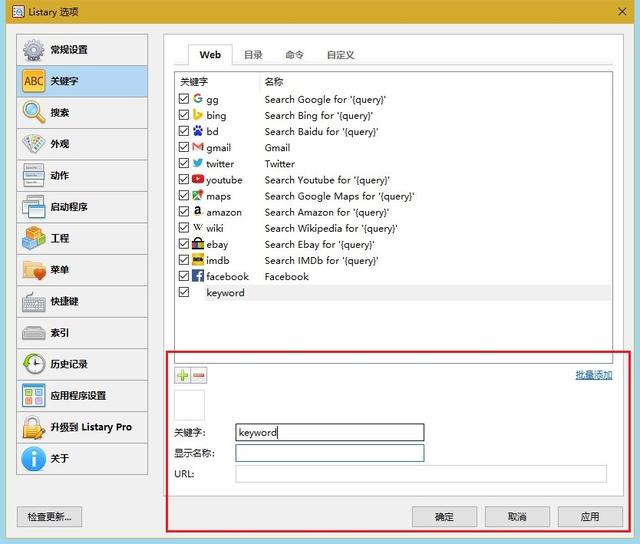
Task: Uncheck the gg keyword checkbox
Action: [184, 99]
